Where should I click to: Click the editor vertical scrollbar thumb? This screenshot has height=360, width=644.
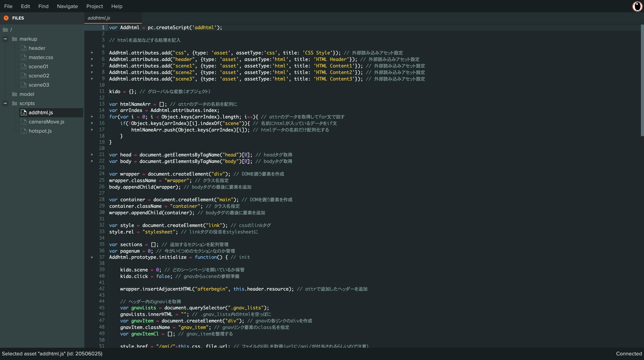coord(642,80)
